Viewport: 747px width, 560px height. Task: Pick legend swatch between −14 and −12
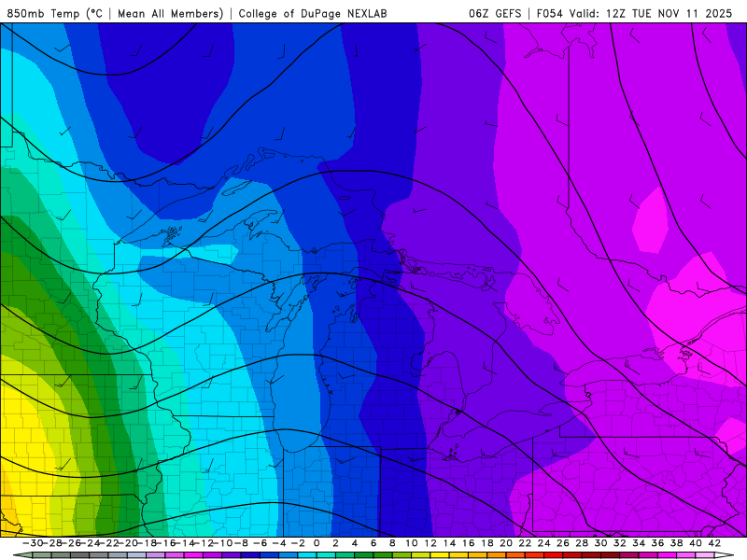point(194,555)
